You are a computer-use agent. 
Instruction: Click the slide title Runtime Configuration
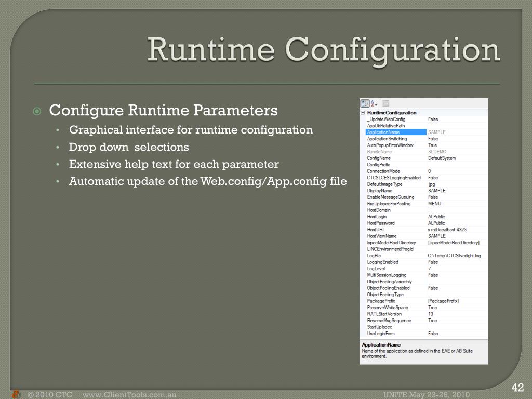[x=323, y=51]
